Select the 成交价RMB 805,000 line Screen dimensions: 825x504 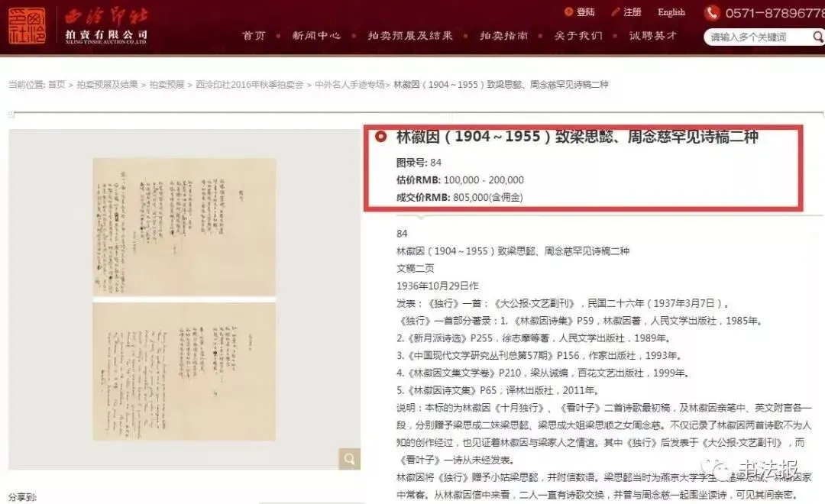click(x=459, y=197)
